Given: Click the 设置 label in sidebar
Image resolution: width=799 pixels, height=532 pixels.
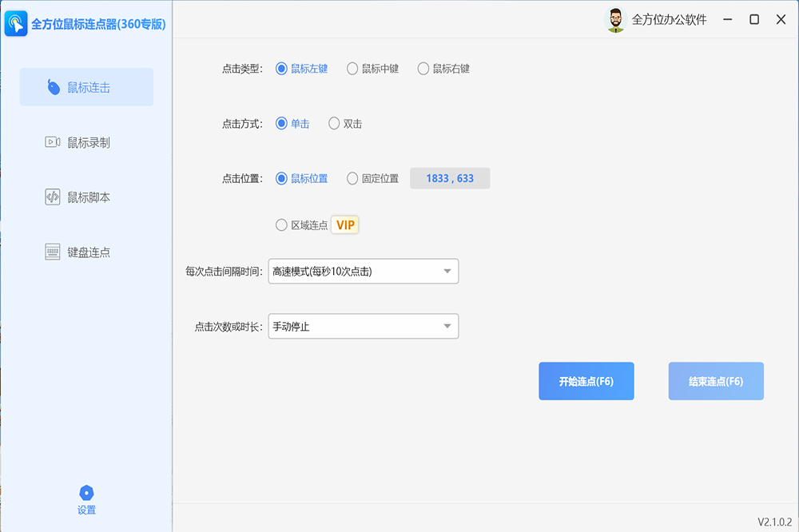Looking at the screenshot, I should click(x=86, y=510).
